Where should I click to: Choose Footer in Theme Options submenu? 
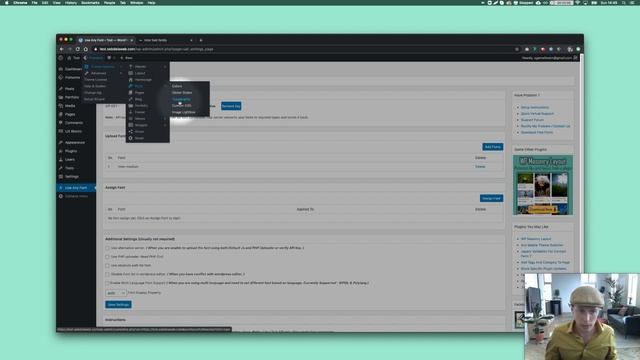point(140,112)
